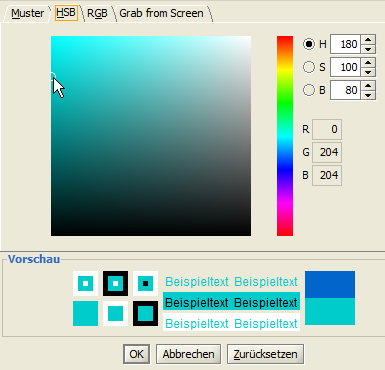Select the HSB tab
This screenshot has width=385, height=370.
click(x=66, y=13)
